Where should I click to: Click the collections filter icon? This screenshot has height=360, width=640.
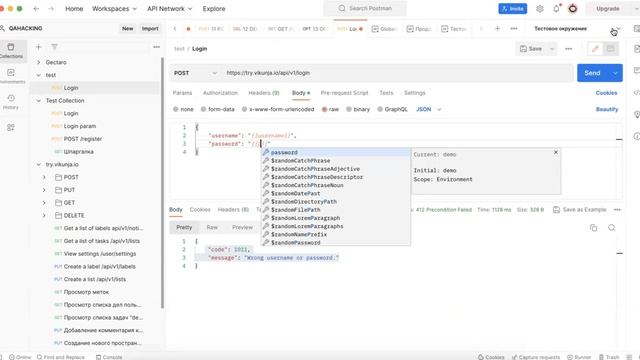click(x=54, y=47)
